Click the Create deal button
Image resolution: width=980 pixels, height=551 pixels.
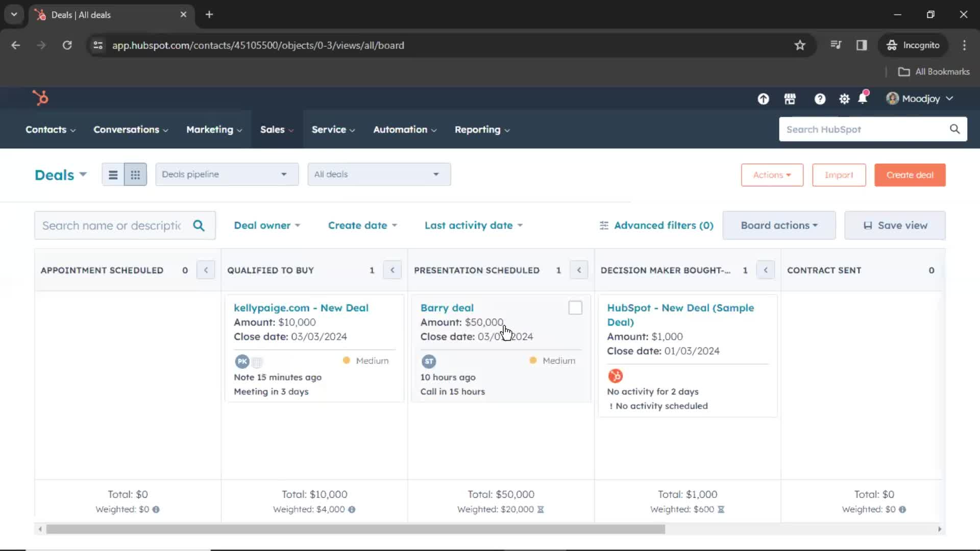tap(910, 175)
